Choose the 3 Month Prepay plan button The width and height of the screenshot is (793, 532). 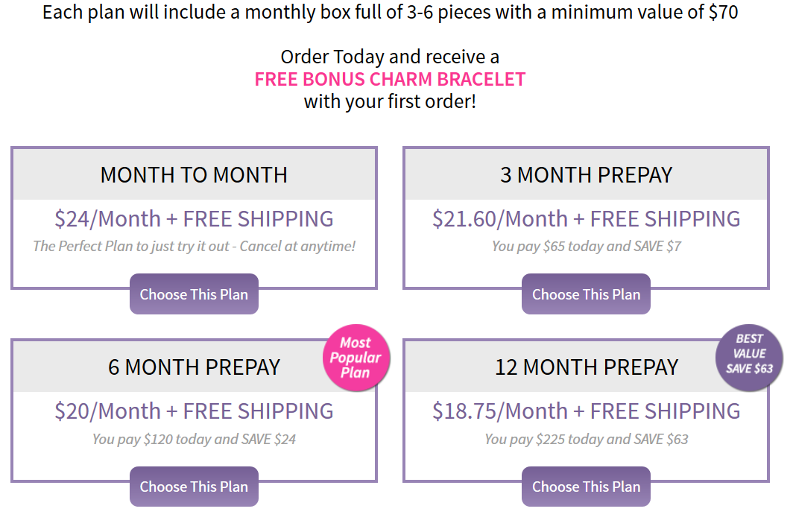click(586, 294)
